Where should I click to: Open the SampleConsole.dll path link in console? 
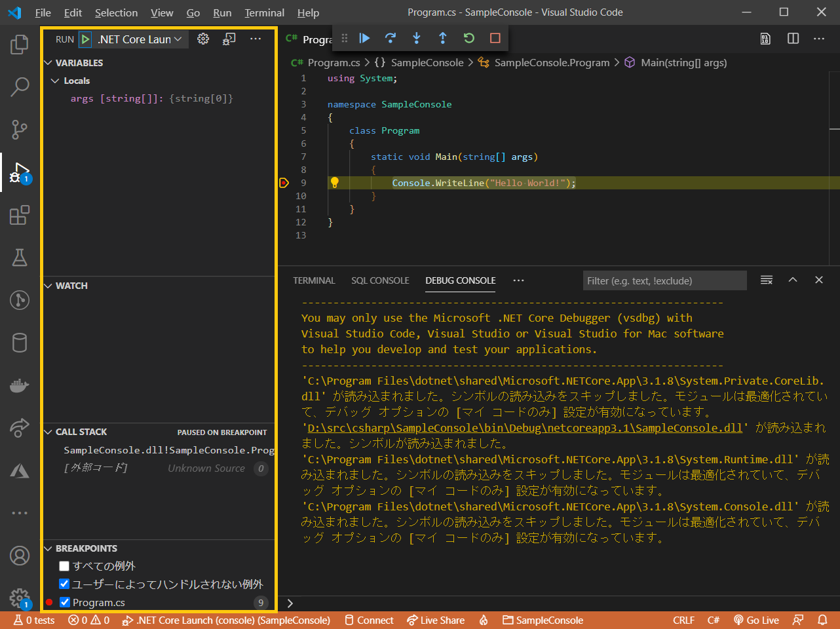[x=525, y=428]
